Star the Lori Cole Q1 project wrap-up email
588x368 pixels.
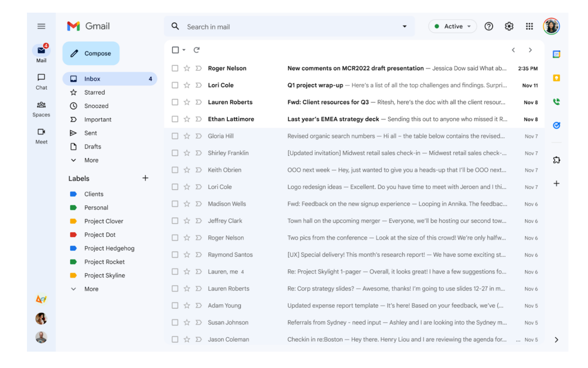tap(187, 85)
